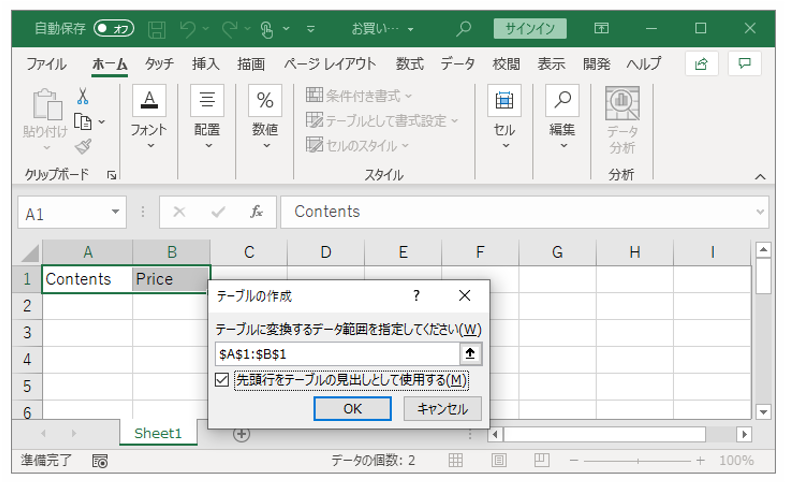
Task: Open the Customize Quick Access Toolbar dropdown
Action: [x=311, y=29]
